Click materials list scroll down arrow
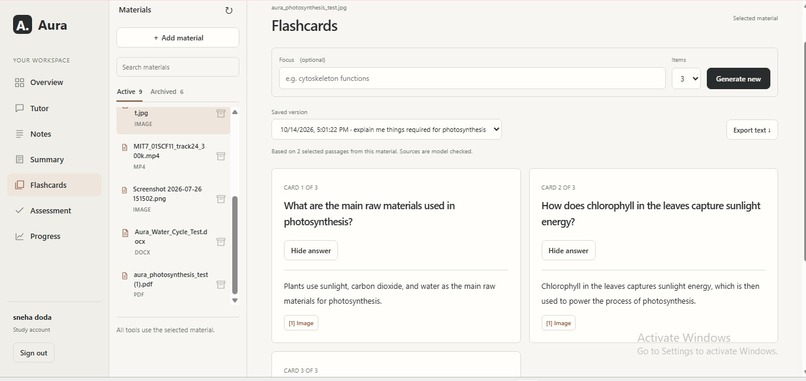 (235, 300)
